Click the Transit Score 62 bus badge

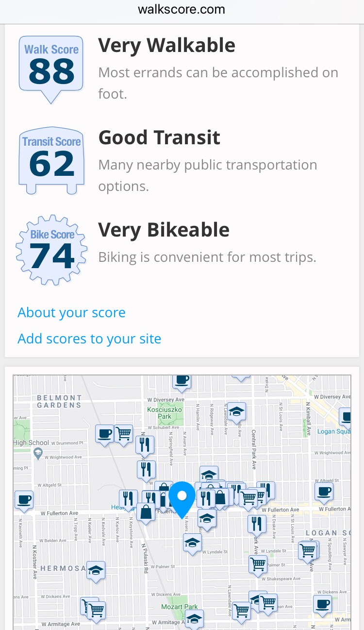[51, 160]
